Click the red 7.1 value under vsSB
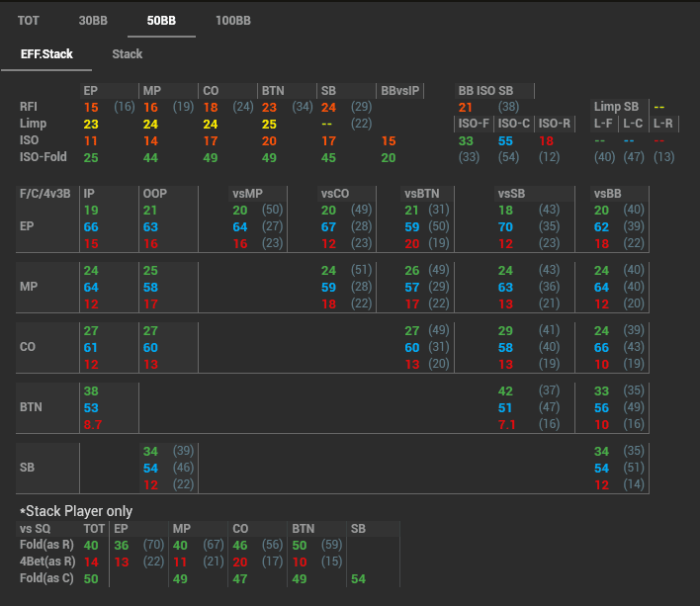700x606 pixels. pyautogui.click(x=506, y=424)
